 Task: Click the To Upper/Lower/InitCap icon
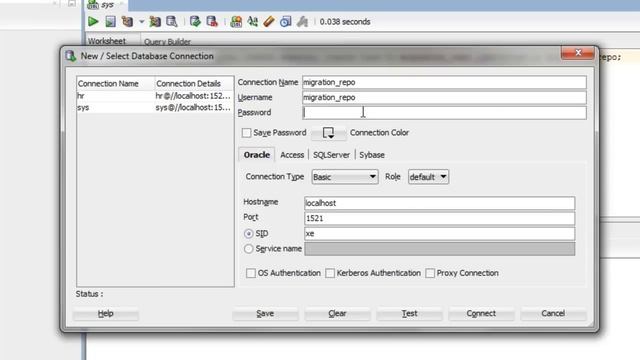point(252,22)
